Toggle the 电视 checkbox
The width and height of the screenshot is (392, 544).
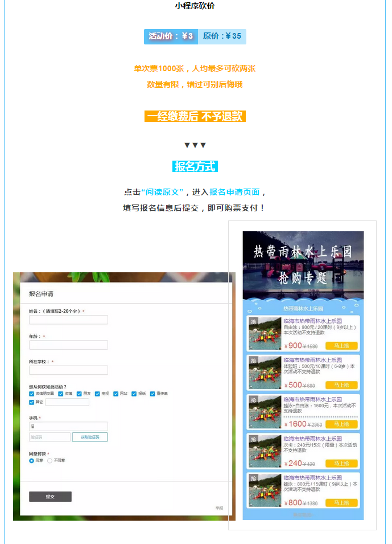[98, 394]
